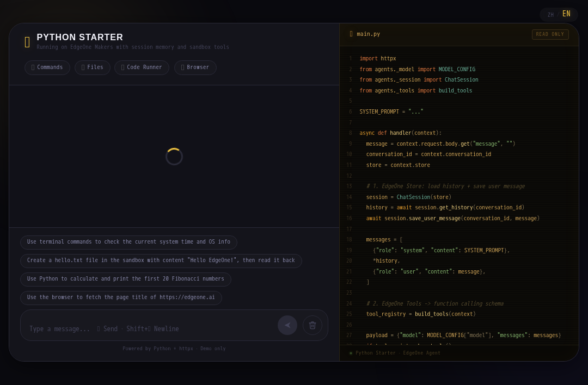This screenshot has width=588, height=385.
Task: Choose the hello.txt sandbox file suggestion
Action: [x=161, y=260]
